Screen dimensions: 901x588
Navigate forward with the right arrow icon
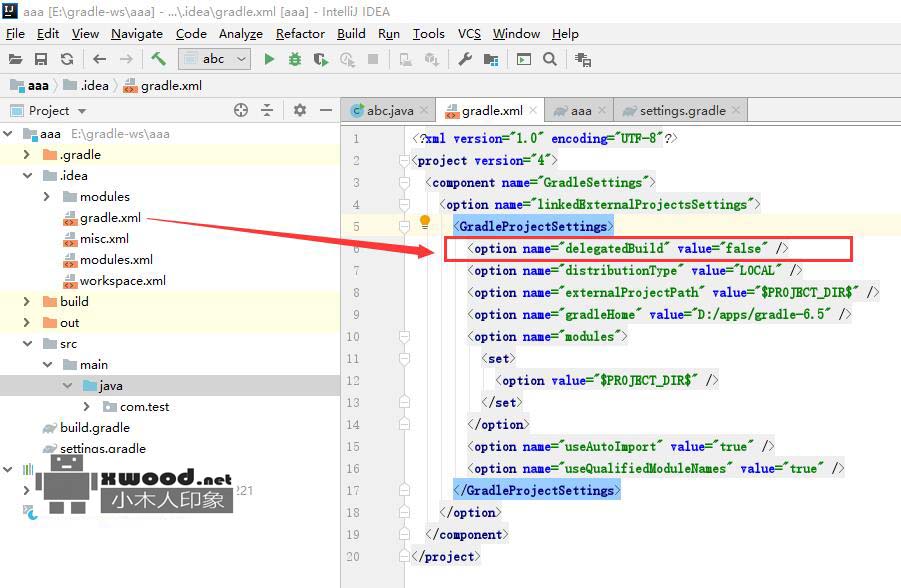(x=126, y=59)
